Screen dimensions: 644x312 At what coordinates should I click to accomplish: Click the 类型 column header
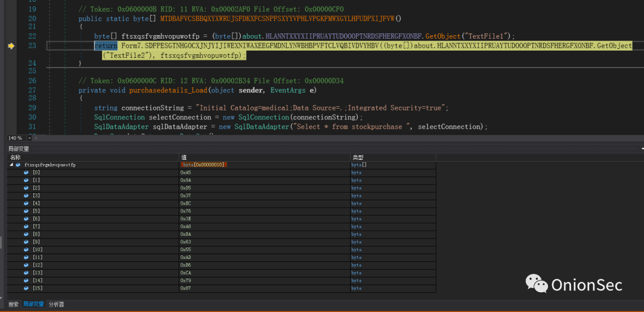coord(393,157)
